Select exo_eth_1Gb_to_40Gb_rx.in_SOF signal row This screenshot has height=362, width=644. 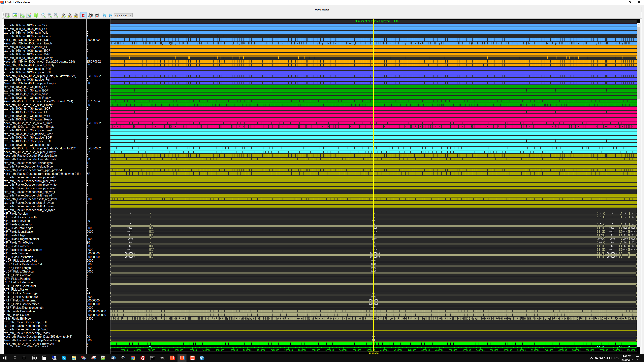[26, 25]
